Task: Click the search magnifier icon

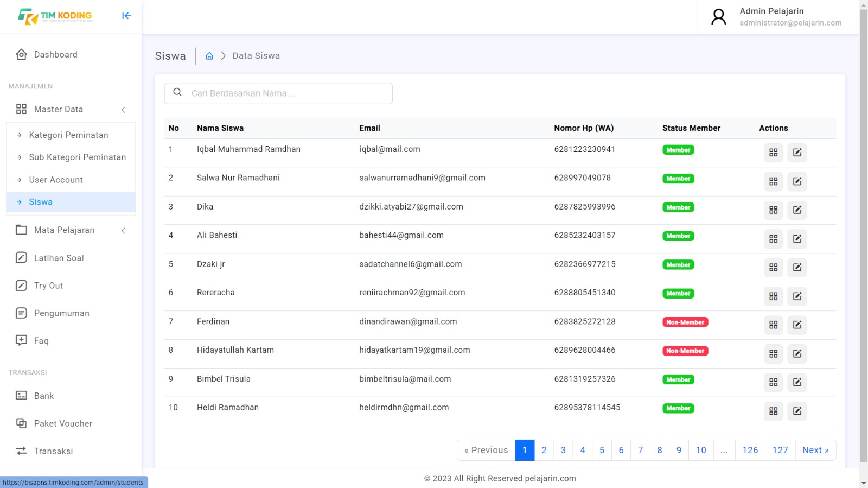Action: click(x=177, y=92)
